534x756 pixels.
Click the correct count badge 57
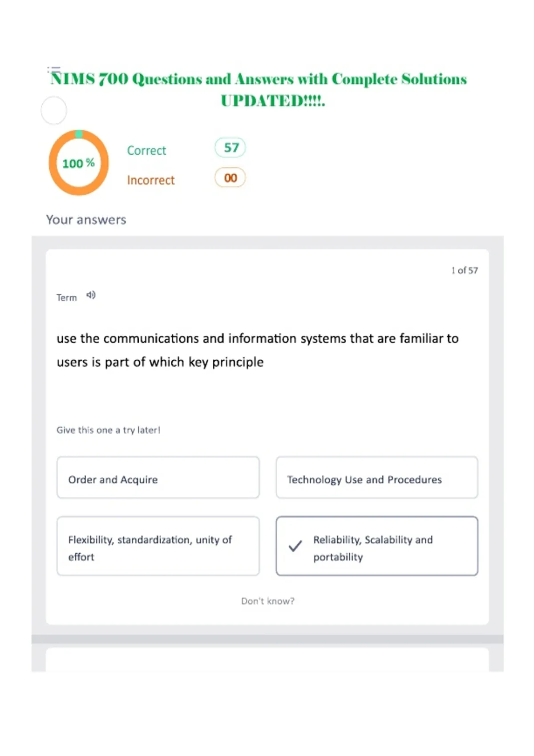pos(231,148)
